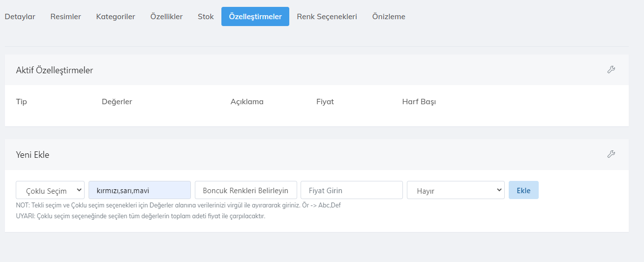Click the Değerler column header
644x262 pixels.
[117, 102]
